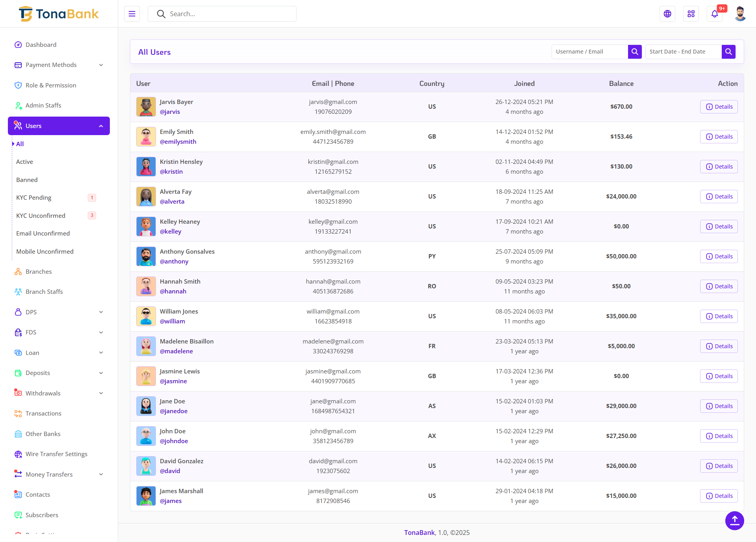Open the Dashboard sidebar item

point(41,45)
